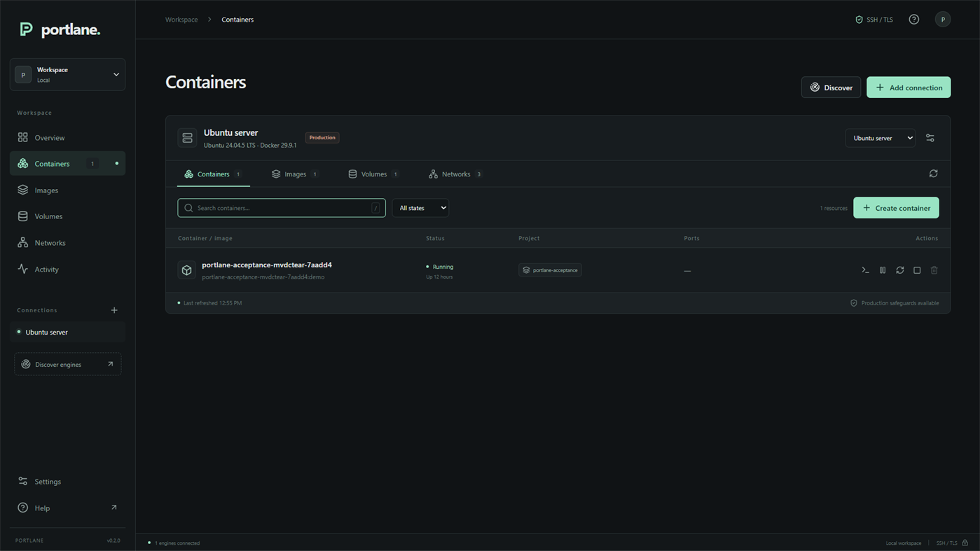Screen dimensions: 980x551
Task: Click the portlane logo
Action: [x=60, y=29]
